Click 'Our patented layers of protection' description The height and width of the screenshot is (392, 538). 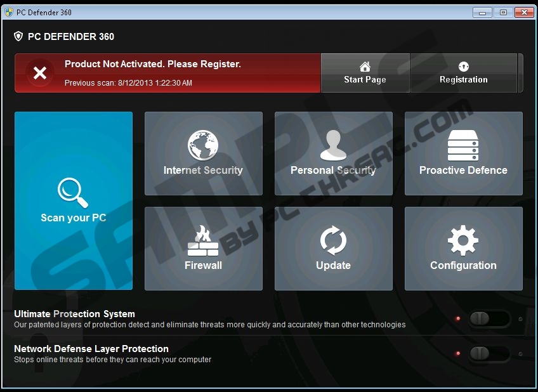209,324
